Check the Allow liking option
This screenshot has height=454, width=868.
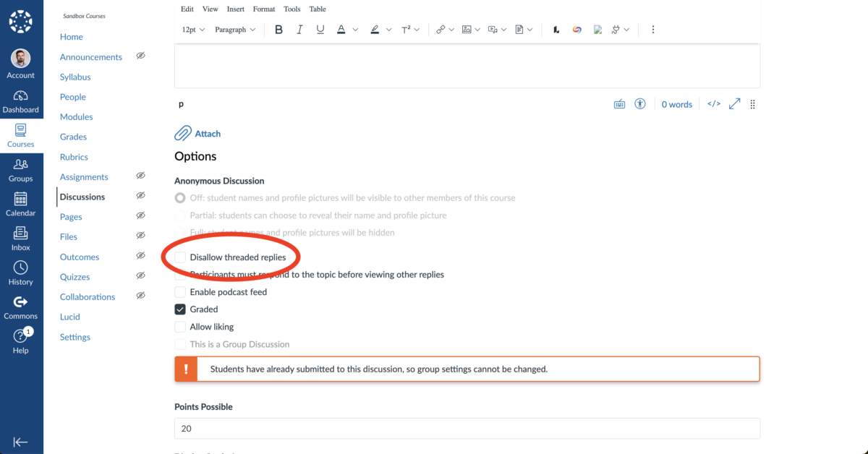tap(180, 326)
